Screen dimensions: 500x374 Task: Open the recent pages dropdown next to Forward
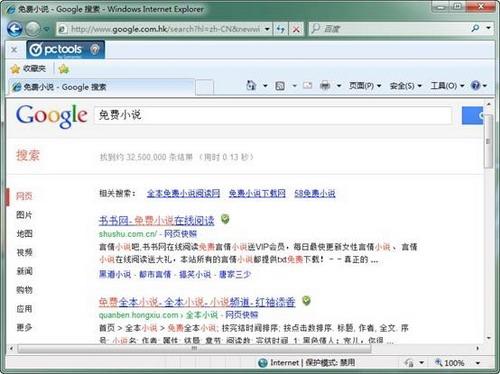click(x=46, y=29)
